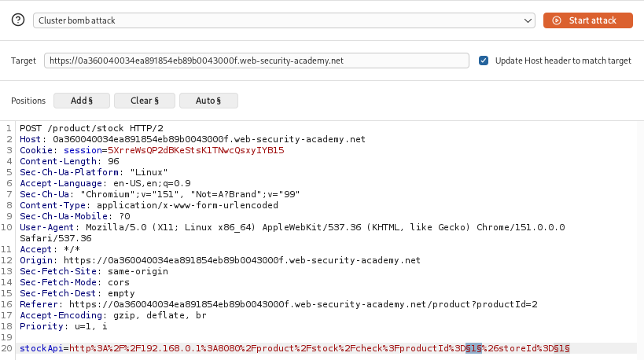Toggle Update Host header to match target
644x360 pixels.
pos(484,61)
